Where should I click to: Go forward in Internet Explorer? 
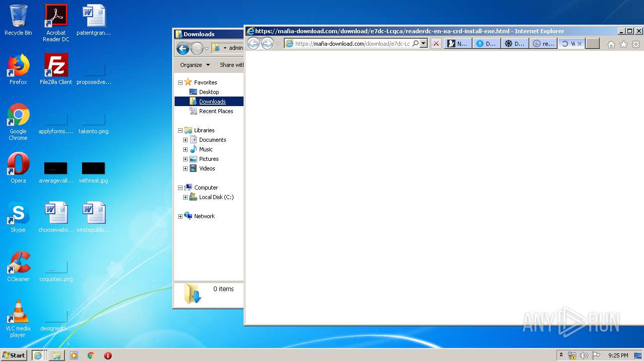coord(267,44)
